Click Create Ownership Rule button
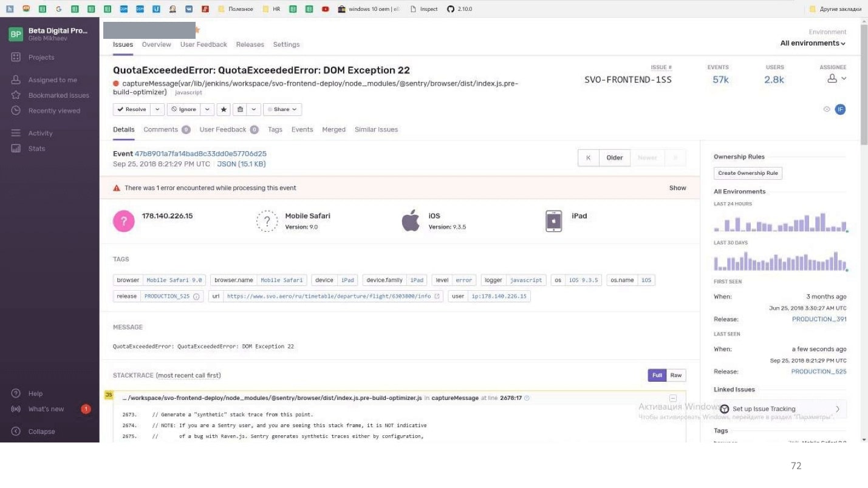This screenshot has width=868, height=488. 748,173
